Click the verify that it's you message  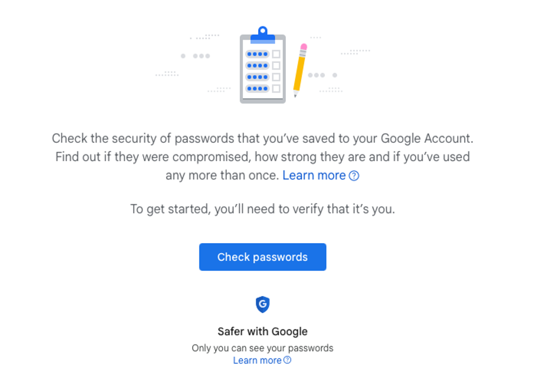[x=263, y=210]
